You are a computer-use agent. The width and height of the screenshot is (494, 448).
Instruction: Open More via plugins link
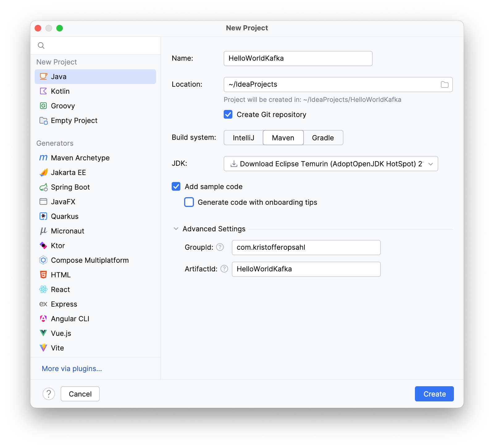(x=72, y=368)
